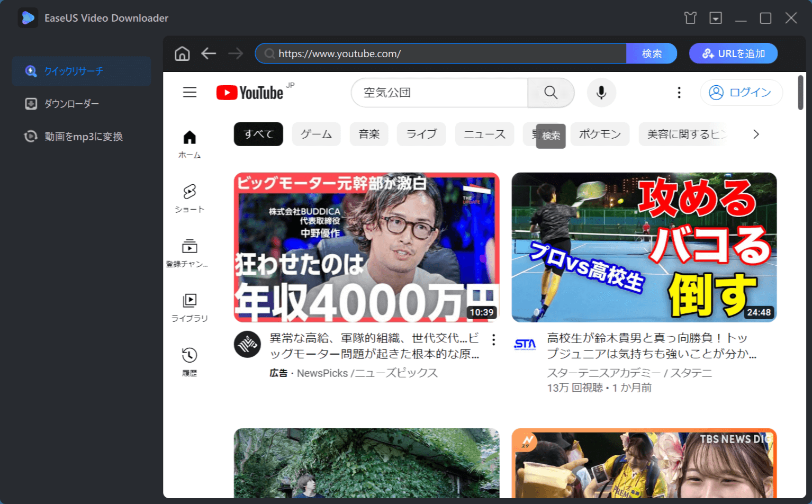
Task: Focus the YouTube search box with 空気公団
Action: (x=440, y=93)
